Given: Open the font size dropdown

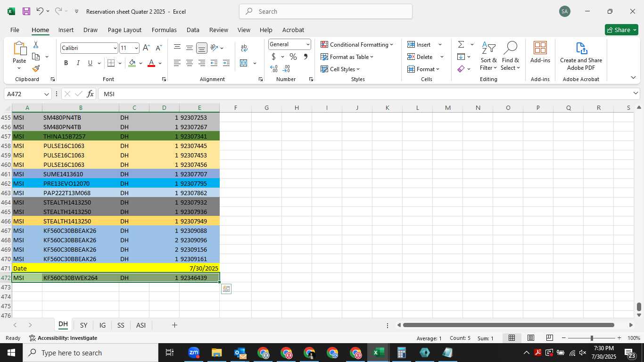Looking at the screenshot, I should (136, 48).
